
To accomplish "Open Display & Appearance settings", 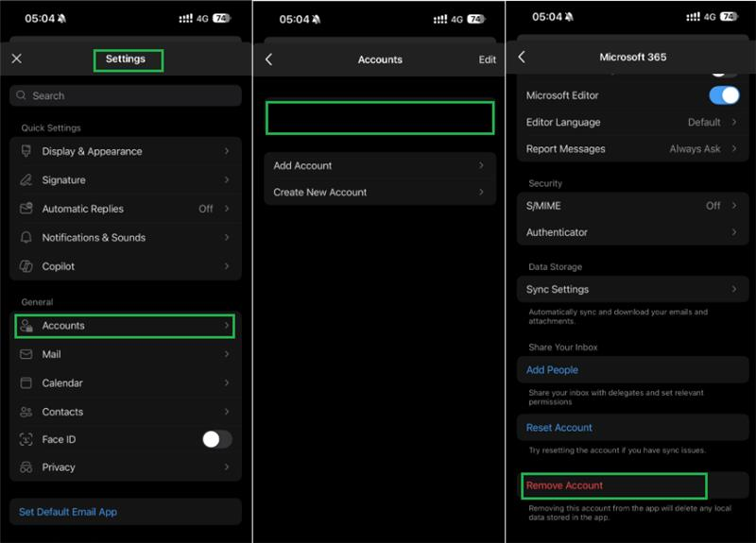I will (x=126, y=151).
